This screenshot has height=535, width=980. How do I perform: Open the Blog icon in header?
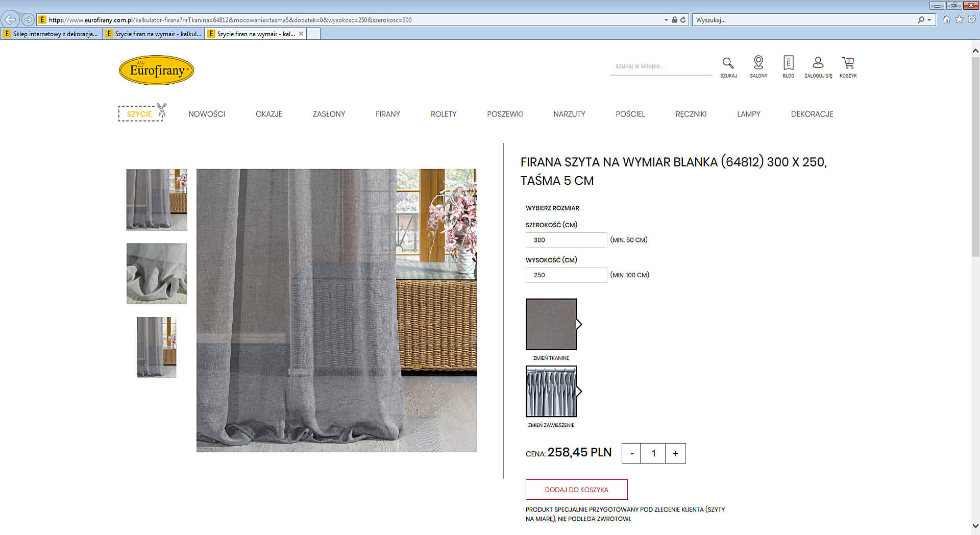coord(788,63)
